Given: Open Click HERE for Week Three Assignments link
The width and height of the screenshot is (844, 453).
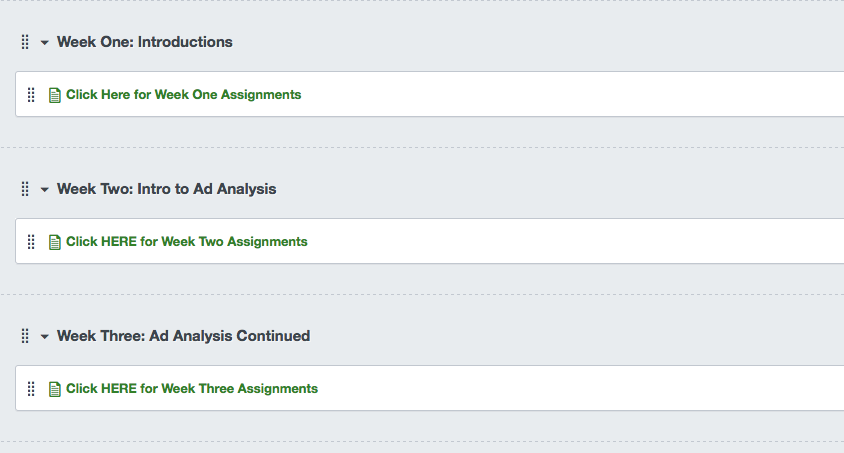Looking at the screenshot, I should click(x=191, y=389).
